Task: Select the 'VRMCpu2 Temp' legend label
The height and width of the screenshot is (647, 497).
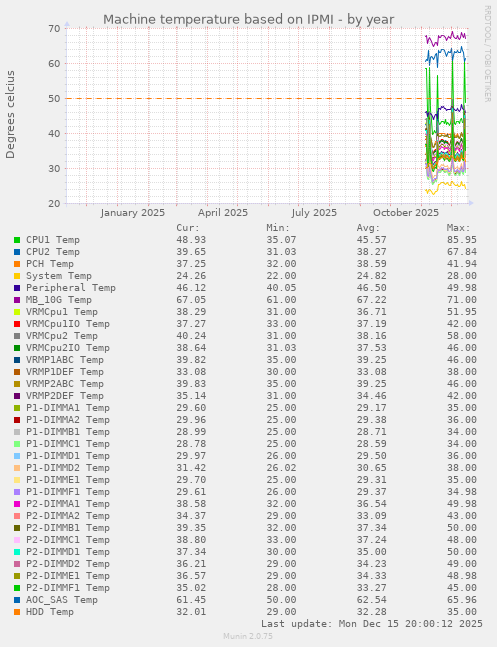Action: point(62,335)
